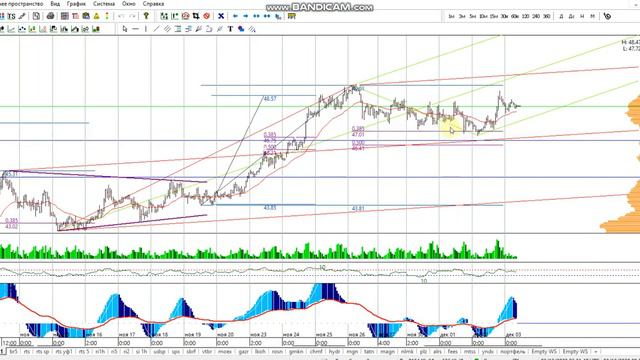Click the blue shapes drawing tool icon
The image size is (640, 360).
point(241,29)
